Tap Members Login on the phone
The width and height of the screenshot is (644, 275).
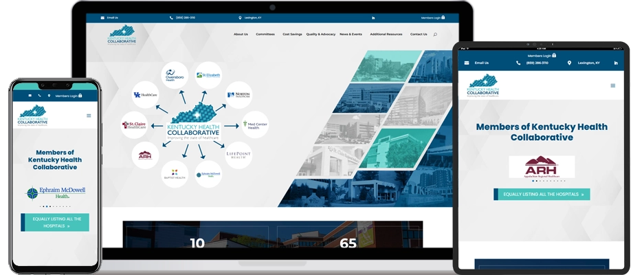click(69, 96)
